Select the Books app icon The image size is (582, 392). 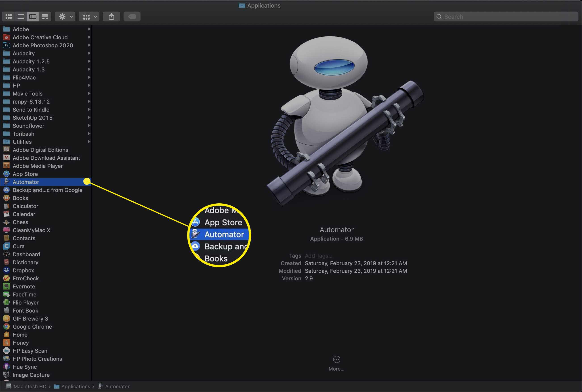(6, 198)
